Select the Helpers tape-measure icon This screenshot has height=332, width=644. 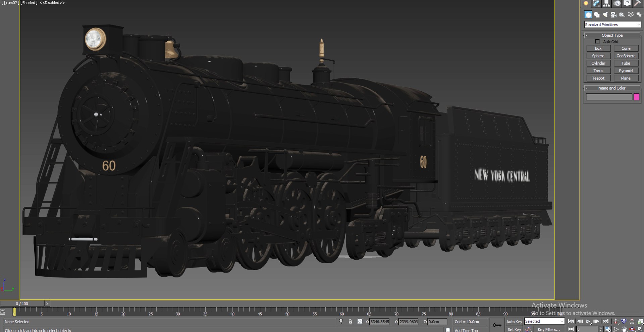coord(622,15)
